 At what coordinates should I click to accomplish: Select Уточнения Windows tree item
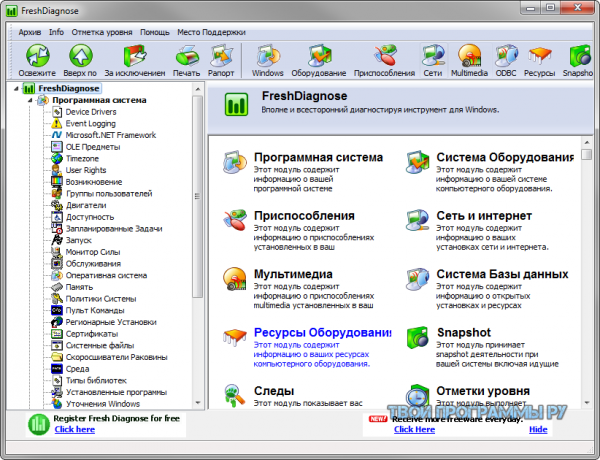[x=103, y=404]
